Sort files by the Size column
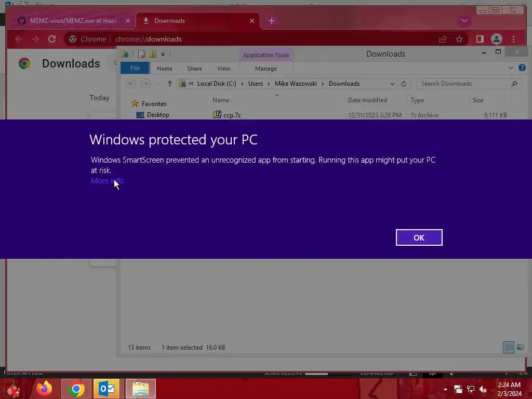Screen dimensions: 532x399 coord(478,100)
